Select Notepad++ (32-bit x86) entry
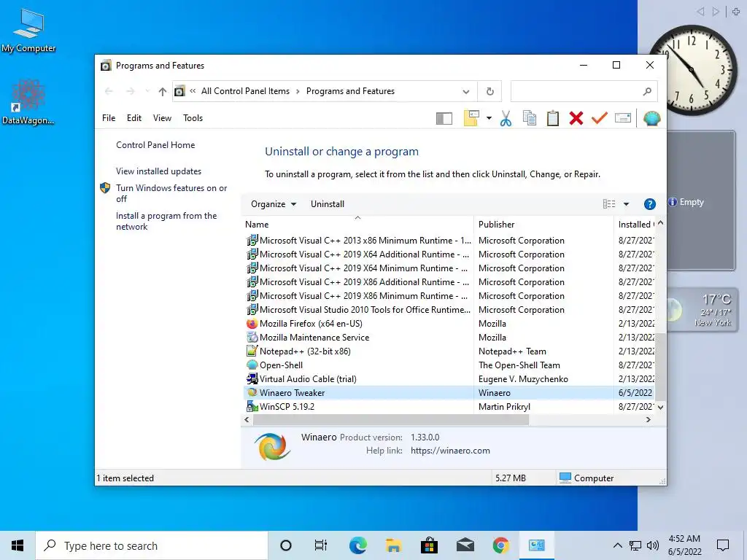The image size is (747, 560). point(449,351)
